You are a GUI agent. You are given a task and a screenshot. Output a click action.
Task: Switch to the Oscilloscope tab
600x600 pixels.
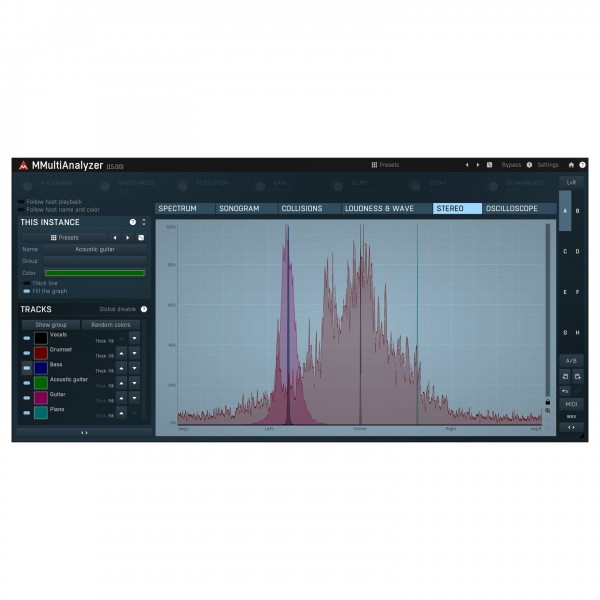click(x=519, y=209)
